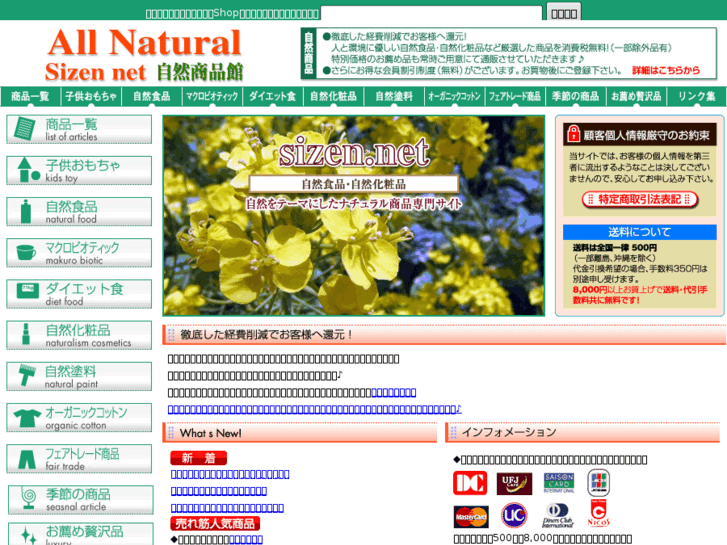The image size is (727, 545).
Task: Click the What's New! section header
Action: point(300,433)
